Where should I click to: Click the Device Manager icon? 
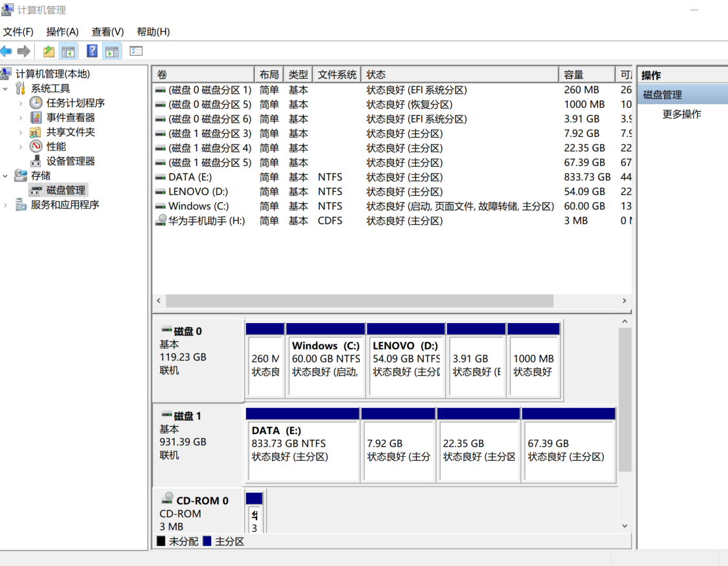pyautogui.click(x=36, y=161)
